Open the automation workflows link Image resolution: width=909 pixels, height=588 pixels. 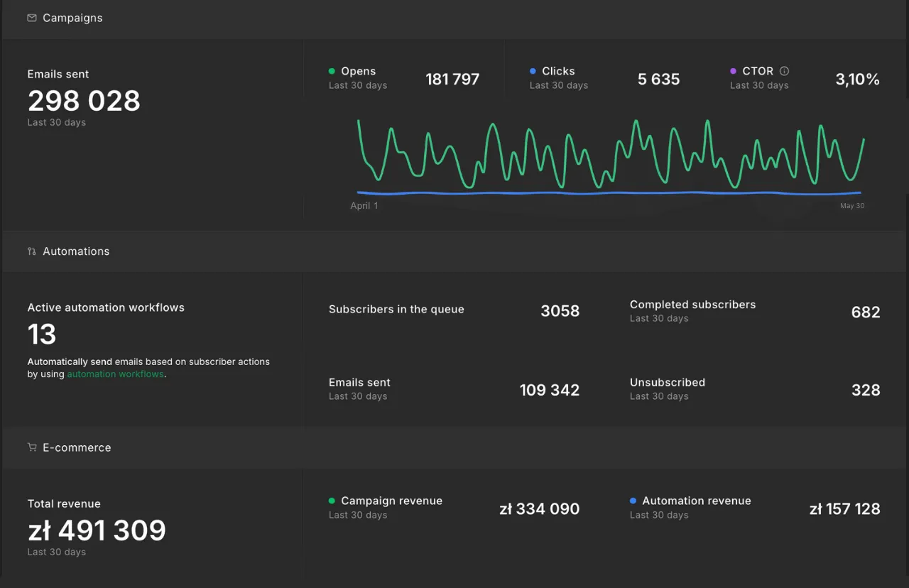click(x=115, y=374)
